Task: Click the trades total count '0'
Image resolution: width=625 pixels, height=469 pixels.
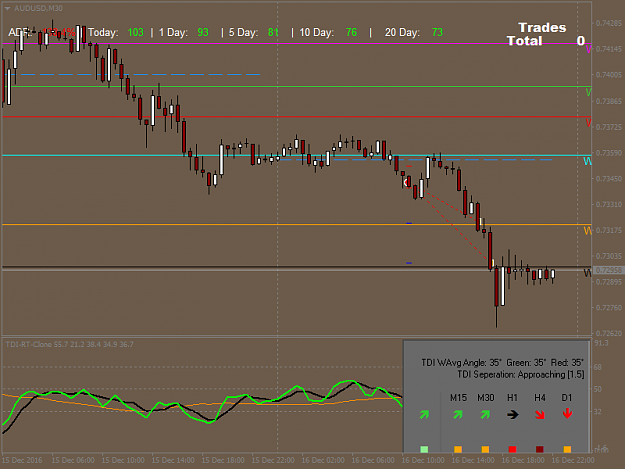Action: point(581,41)
